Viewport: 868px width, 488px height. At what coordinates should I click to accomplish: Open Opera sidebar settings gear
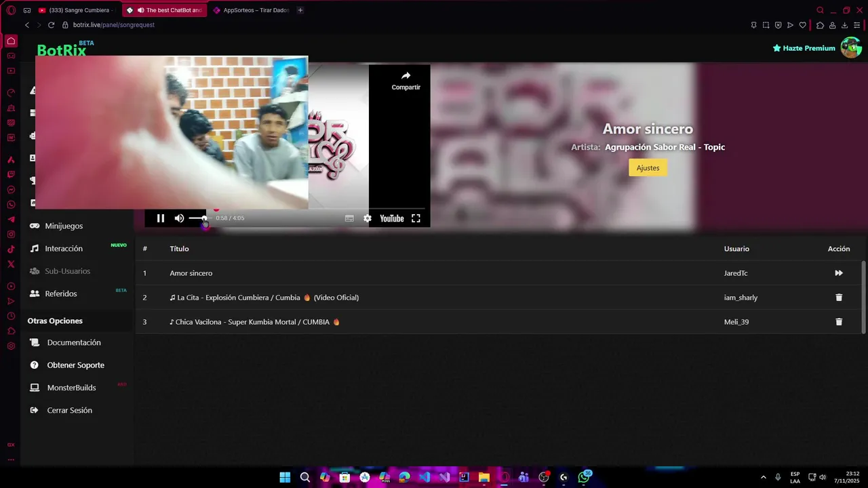11,346
